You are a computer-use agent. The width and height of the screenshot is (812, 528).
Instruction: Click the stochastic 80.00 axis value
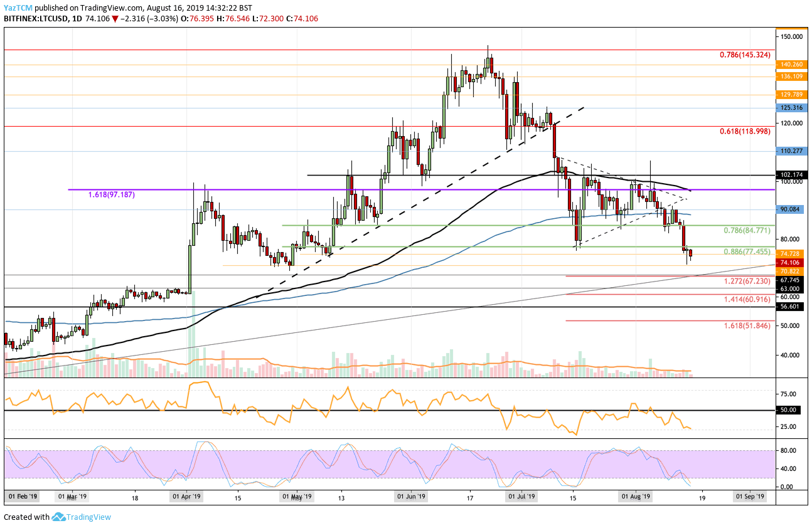[x=789, y=451]
